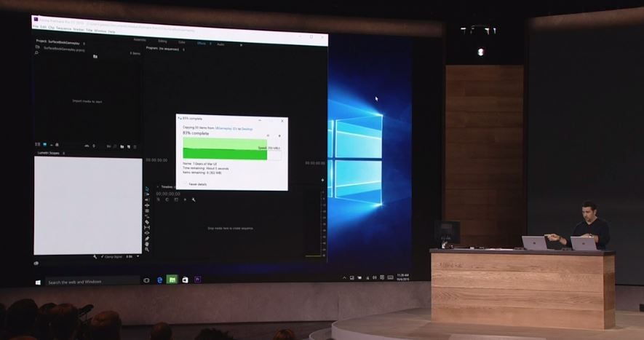Open the Lumetri Scopes settings wrench
Image resolution: width=644 pixels, height=340 pixels.
(x=95, y=256)
